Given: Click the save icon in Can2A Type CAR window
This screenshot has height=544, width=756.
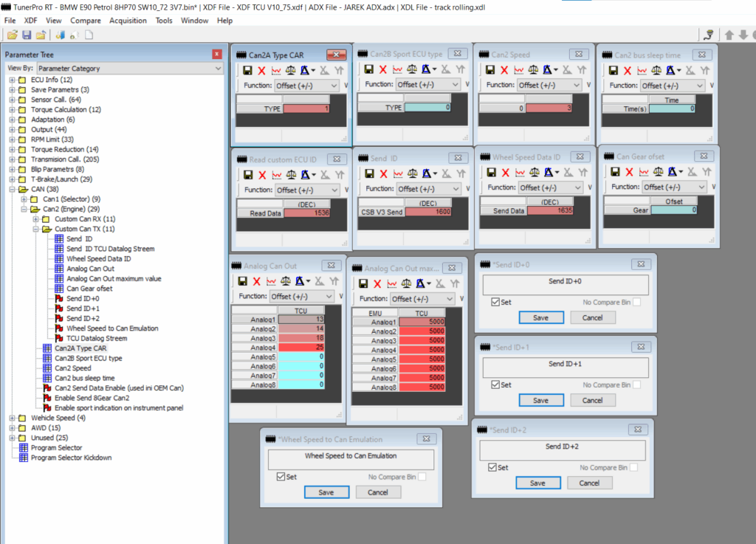Looking at the screenshot, I should tap(247, 70).
